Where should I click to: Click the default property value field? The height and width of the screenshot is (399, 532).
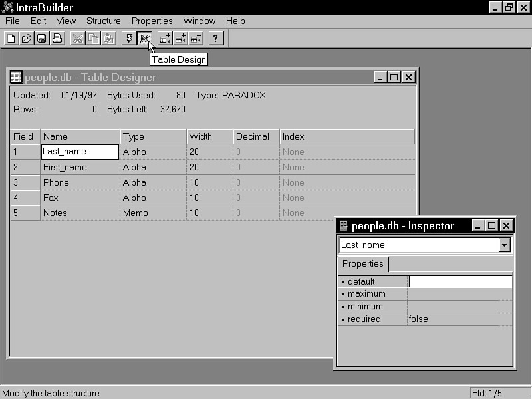[x=460, y=281]
